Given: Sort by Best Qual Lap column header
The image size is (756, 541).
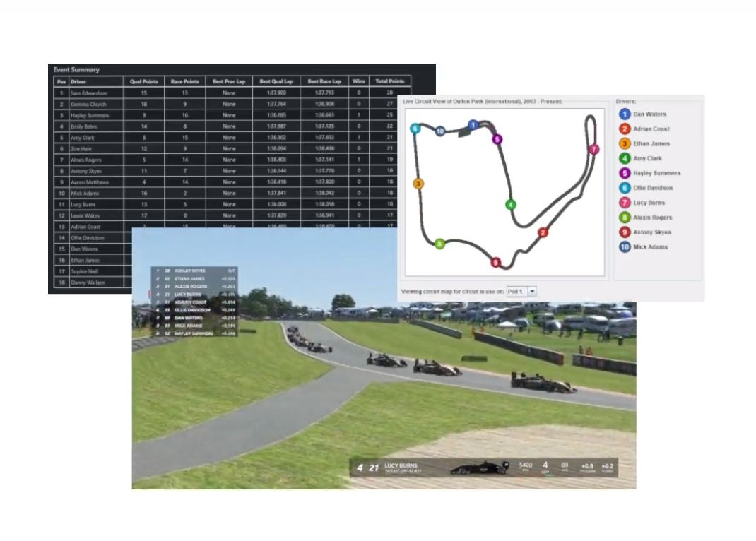Looking at the screenshot, I should click(x=276, y=81).
